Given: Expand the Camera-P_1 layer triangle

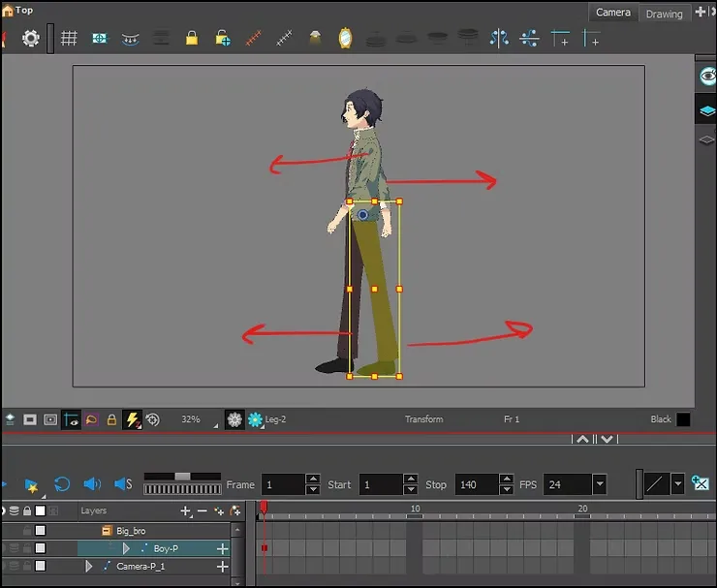Looking at the screenshot, I should [x=89, y=567].
